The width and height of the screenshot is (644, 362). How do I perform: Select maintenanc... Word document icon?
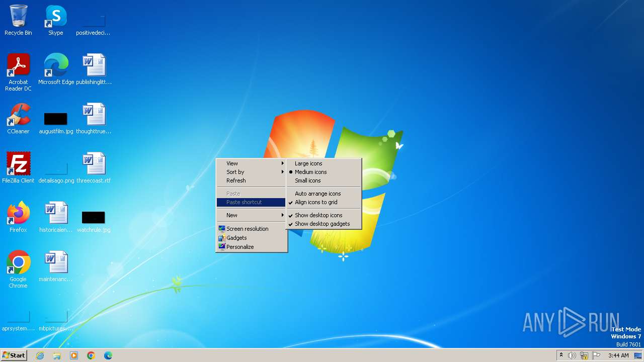[56, 266]
